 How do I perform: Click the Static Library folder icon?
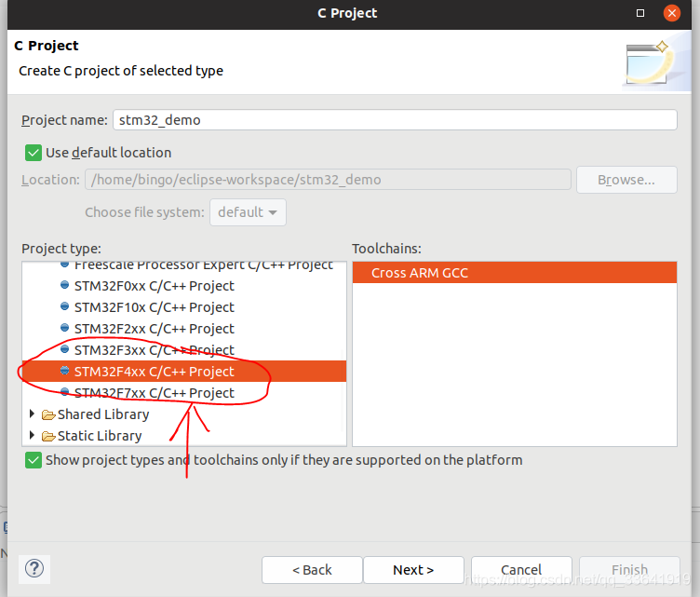pos(48,436)
